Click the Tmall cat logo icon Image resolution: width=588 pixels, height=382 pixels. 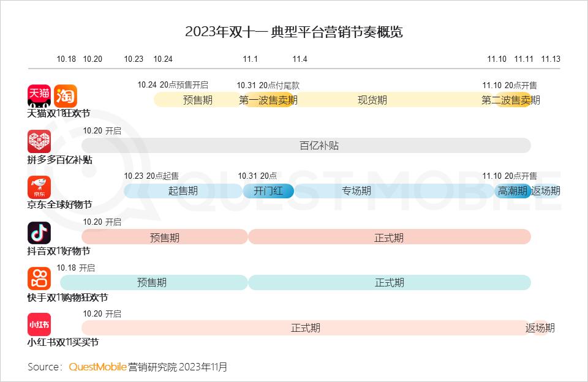click(x=39, y=96)
